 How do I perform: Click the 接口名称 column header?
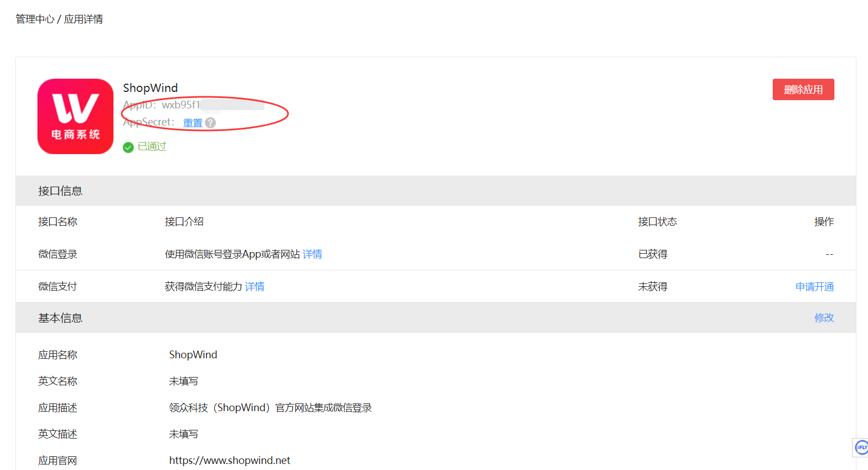click(x=58, y=222)
